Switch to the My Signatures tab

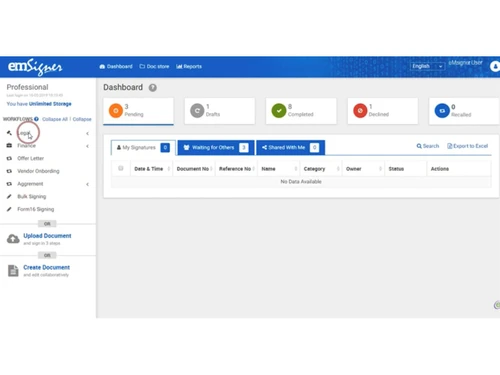point(143,147)
